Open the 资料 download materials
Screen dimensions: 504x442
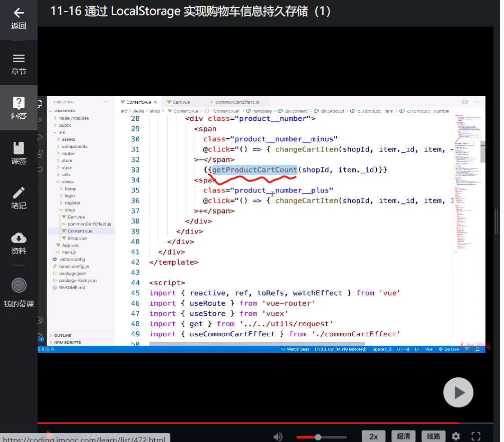19,244
